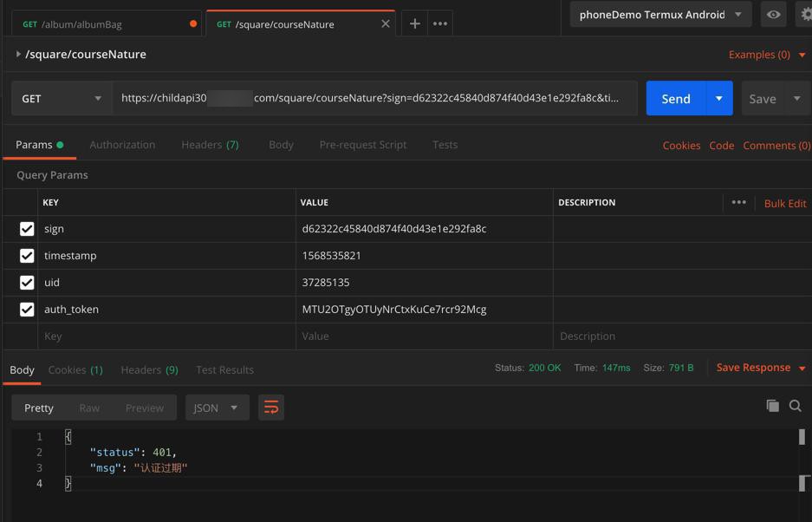Viewport: 812px width, 522px height.
Task: Click the 147ms response time
Action: (616, 368)
